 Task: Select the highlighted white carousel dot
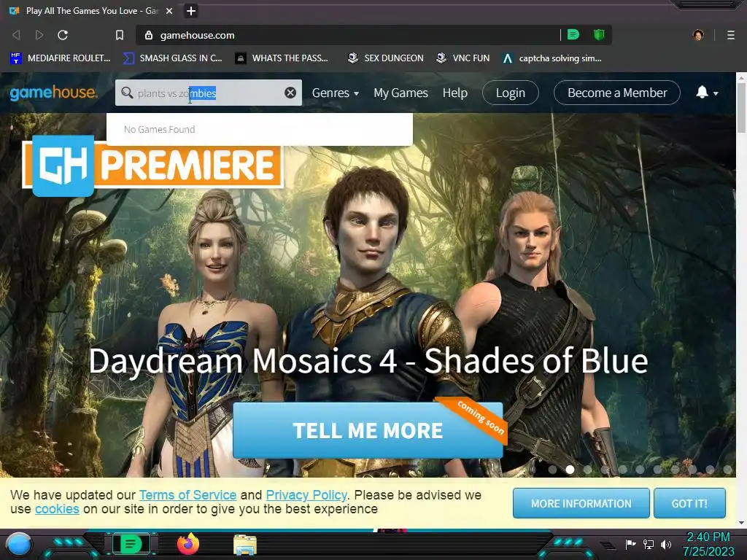570,470
